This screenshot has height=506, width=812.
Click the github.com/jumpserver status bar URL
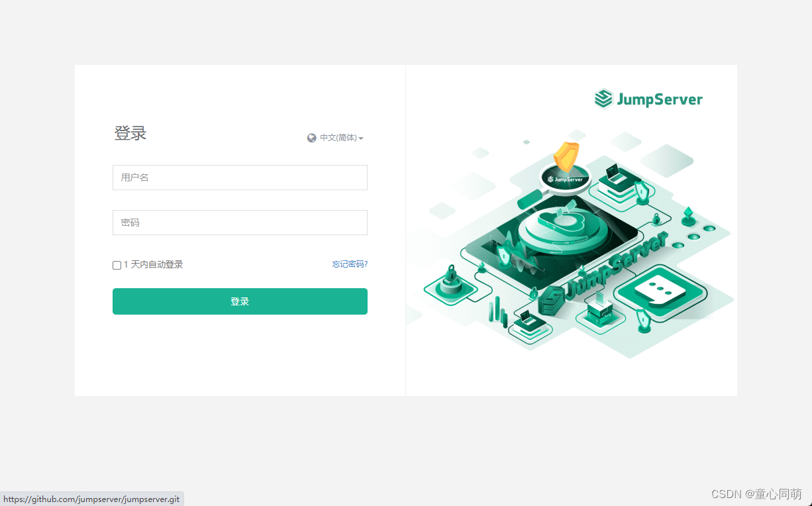[x=91, y=499]
